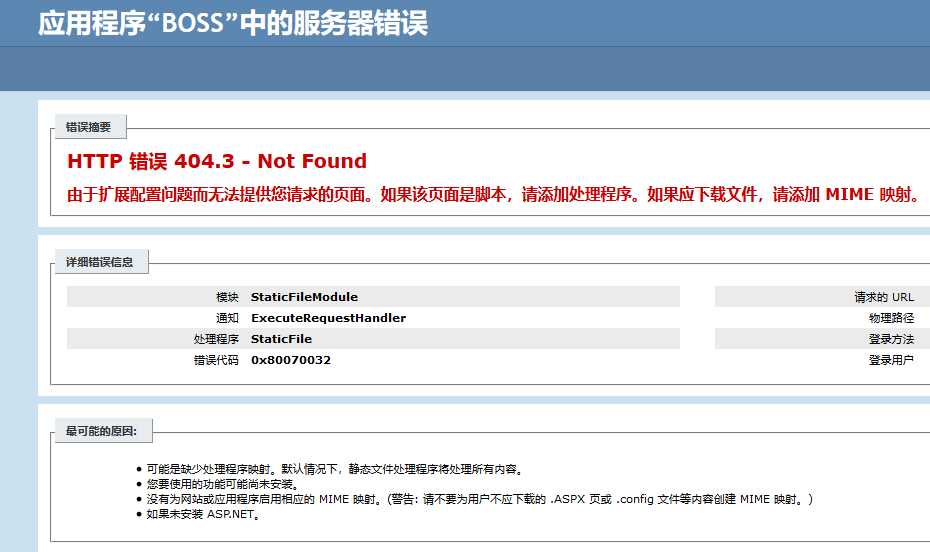
Task: Select the StaticFileModule value
Action: point(304,297)
